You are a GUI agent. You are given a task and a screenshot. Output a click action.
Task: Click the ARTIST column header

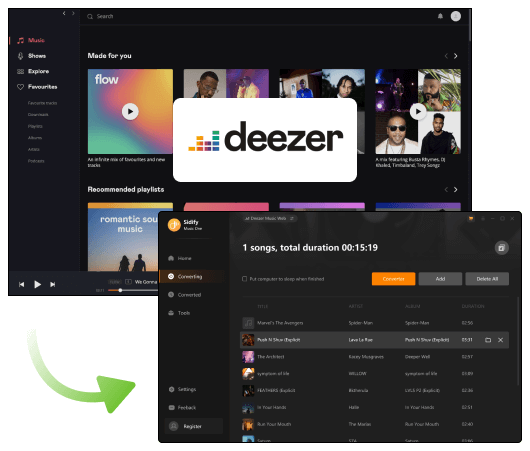click(x=356, y=306)
